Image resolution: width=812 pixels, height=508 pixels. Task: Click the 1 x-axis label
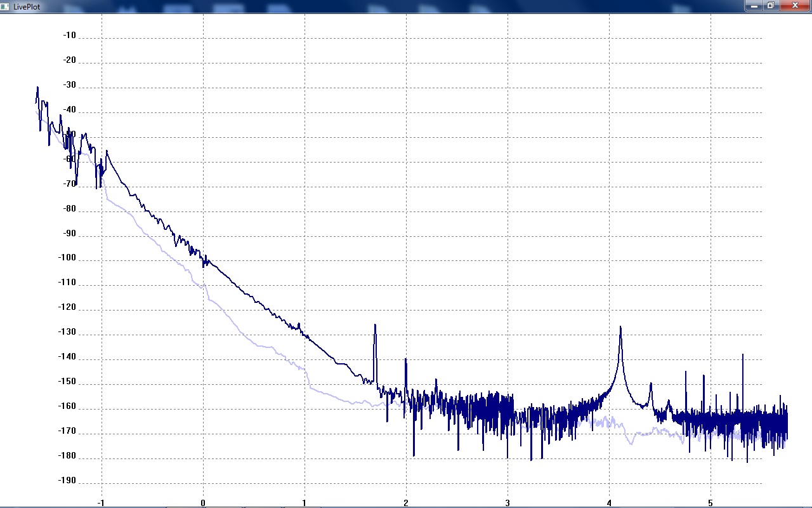304,502
